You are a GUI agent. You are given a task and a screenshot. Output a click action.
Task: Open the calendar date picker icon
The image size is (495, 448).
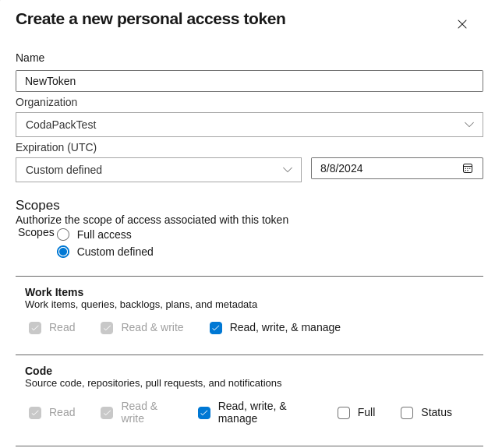pyautogui.click(x=468, y=168)
